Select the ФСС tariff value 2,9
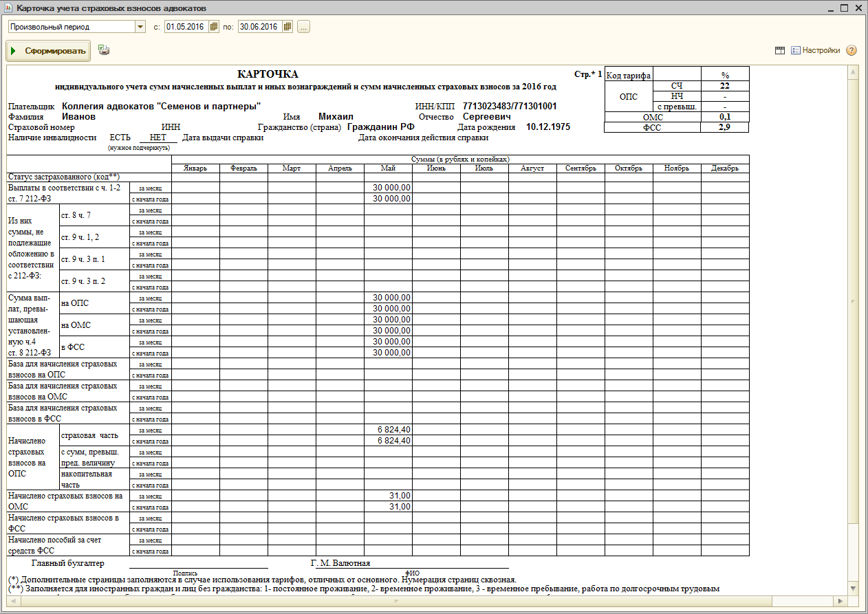 (724, 127)
